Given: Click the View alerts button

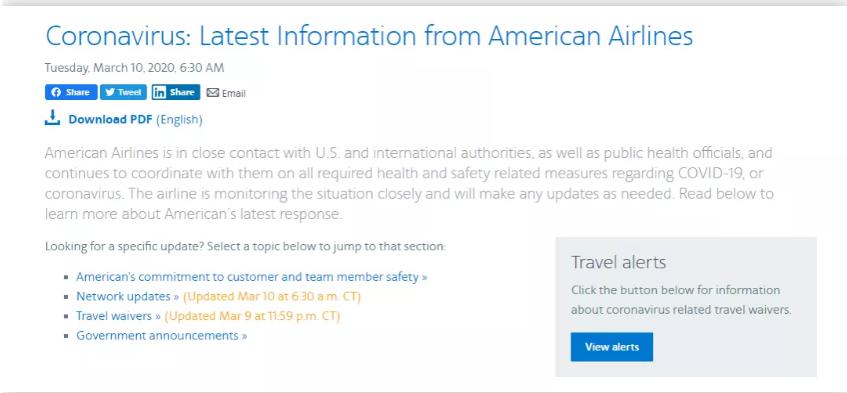Looking at the screenshot, I should (x=611, y=347).
